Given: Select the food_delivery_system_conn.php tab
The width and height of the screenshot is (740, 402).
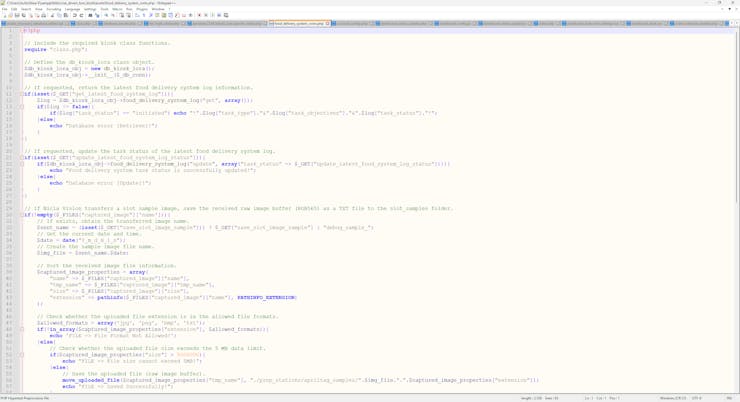Looking at the screenshot, I should (298, 23).
